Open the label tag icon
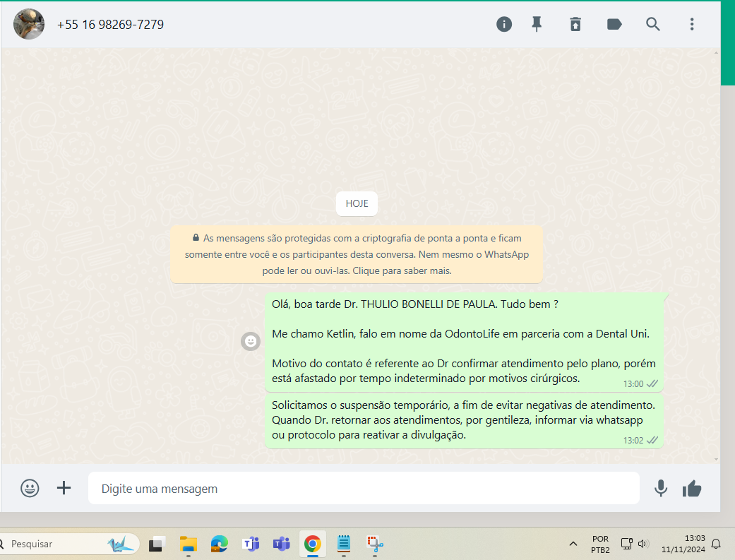735x560 pixels. click(614, 24)
